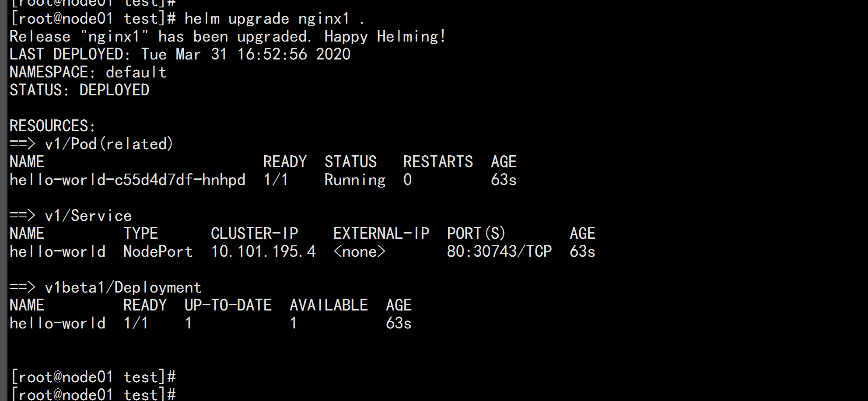The image size is (868, 401).
Task: Click the deployment READY value '1/1'
Action: click(136, 323)
